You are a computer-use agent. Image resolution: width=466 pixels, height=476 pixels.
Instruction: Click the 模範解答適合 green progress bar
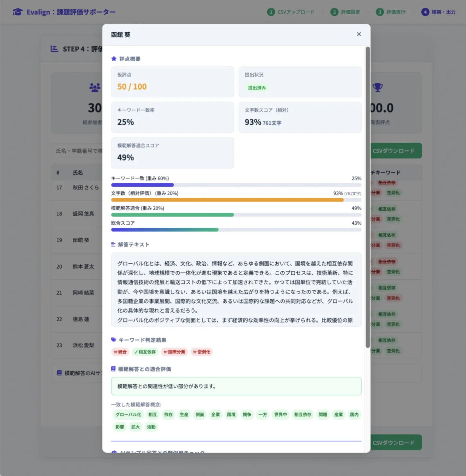tap(236, 215)
